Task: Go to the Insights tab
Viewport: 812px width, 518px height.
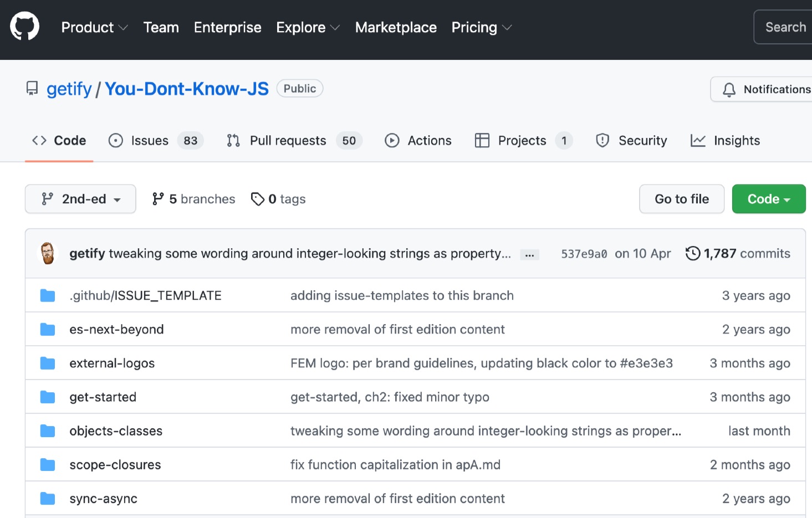Action: (736, 141)
